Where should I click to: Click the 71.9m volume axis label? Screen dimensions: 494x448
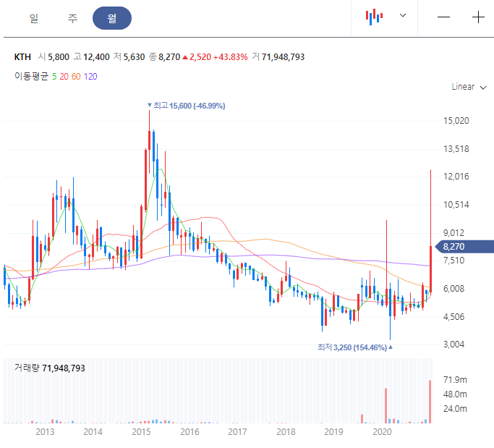(455, 380)
